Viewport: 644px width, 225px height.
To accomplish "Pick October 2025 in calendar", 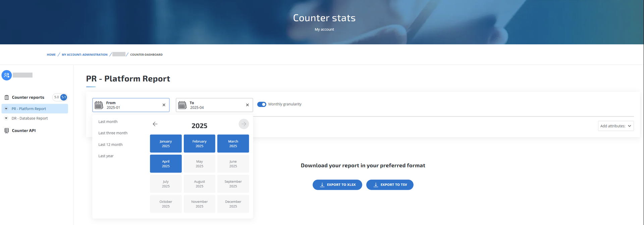I will coord(166,204).
